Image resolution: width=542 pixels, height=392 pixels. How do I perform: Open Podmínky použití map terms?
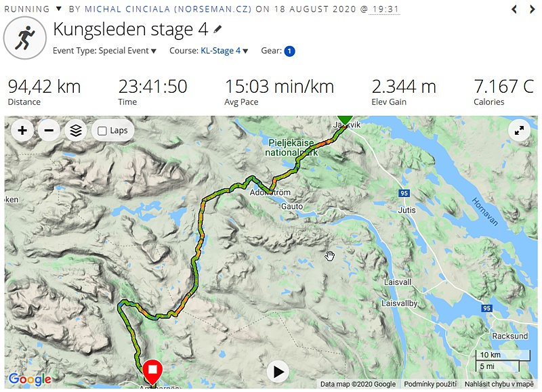click(430, 384)
